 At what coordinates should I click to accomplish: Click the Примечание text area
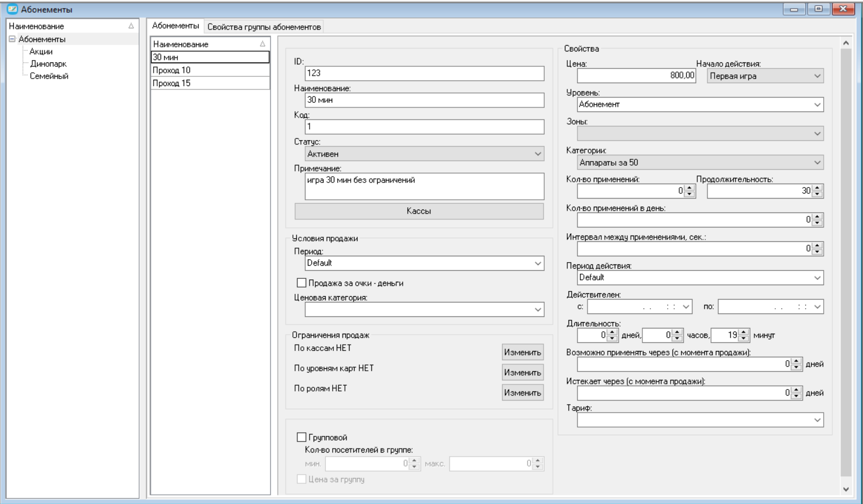click(x=425, y=186)
